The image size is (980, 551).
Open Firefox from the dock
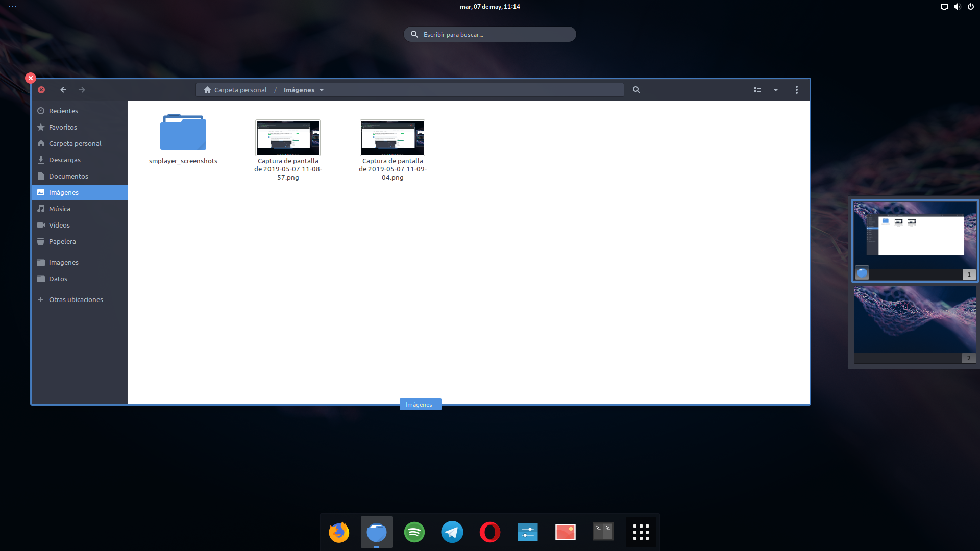339,532
